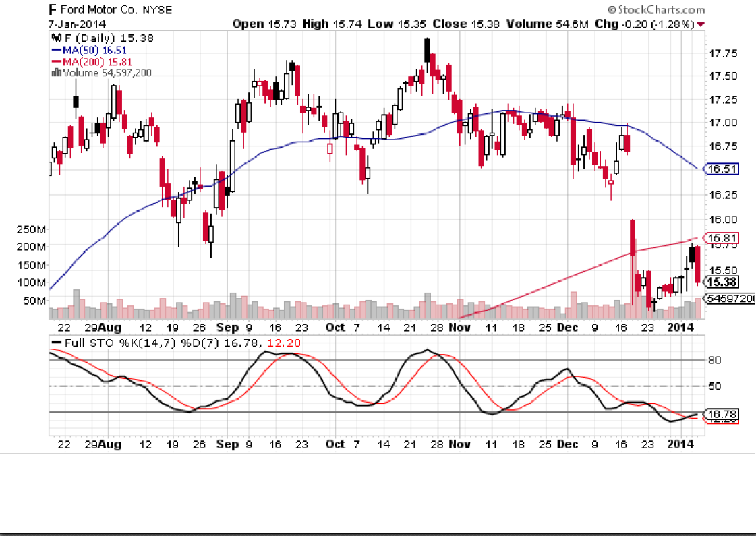Click the NYSE exchange label
The height and width of the screenshot is (536, 756).
(x=157, y=10)
